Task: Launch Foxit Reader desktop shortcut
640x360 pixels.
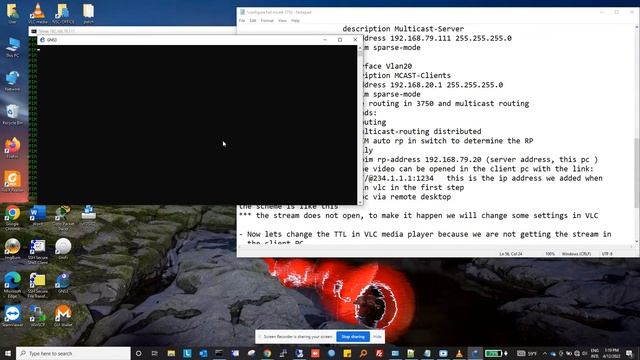Action: (x=12, y=181)
